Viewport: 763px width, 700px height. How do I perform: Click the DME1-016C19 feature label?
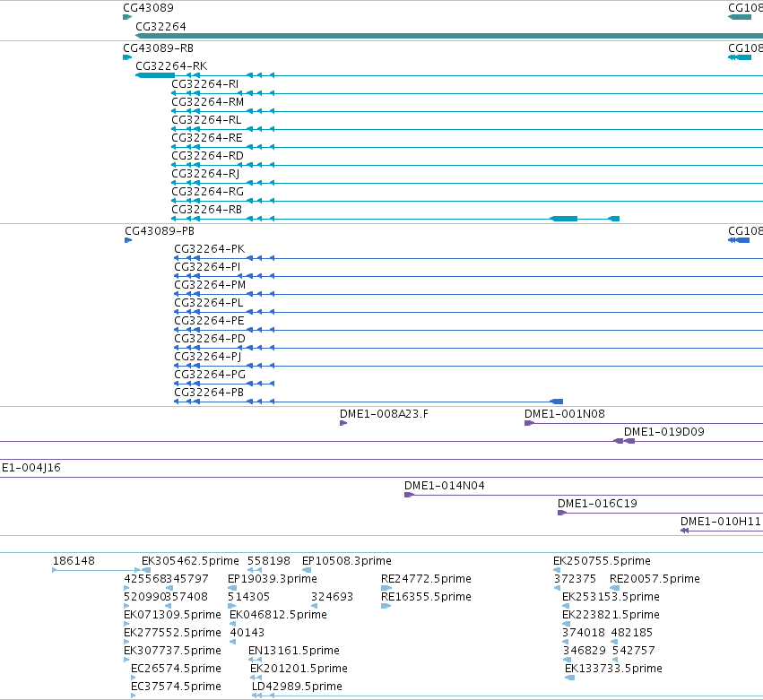coord(597,504)
